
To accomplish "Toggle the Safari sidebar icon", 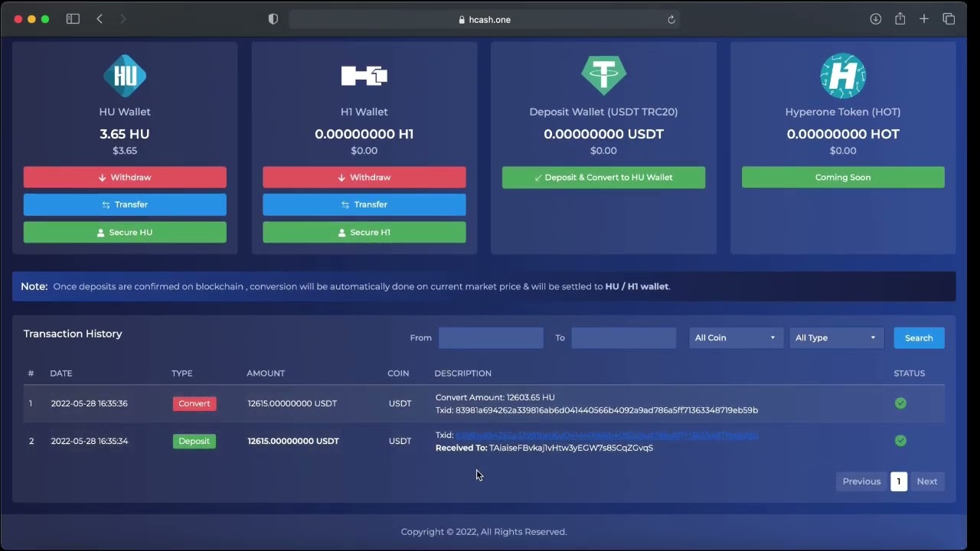I will click(x=73, y=19).
